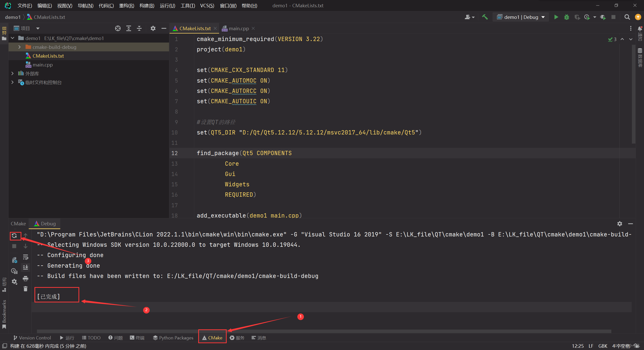Viewport: 644px width, 350px height.
Task: Open Search Everywhere with the magnifier icon
Action: (x=627, y=17)
